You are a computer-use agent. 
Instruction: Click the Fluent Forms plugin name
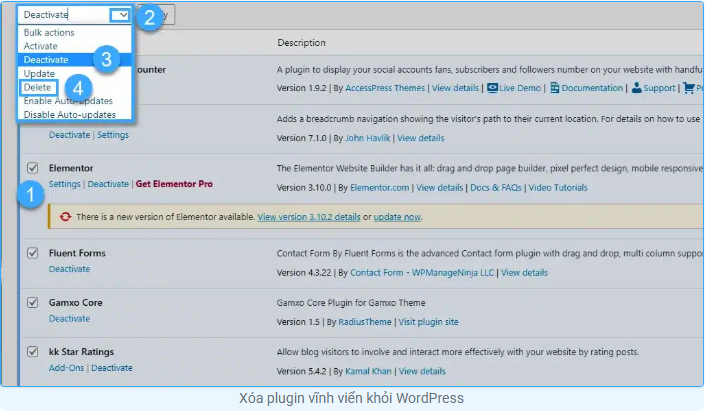(x=77, y=253)
